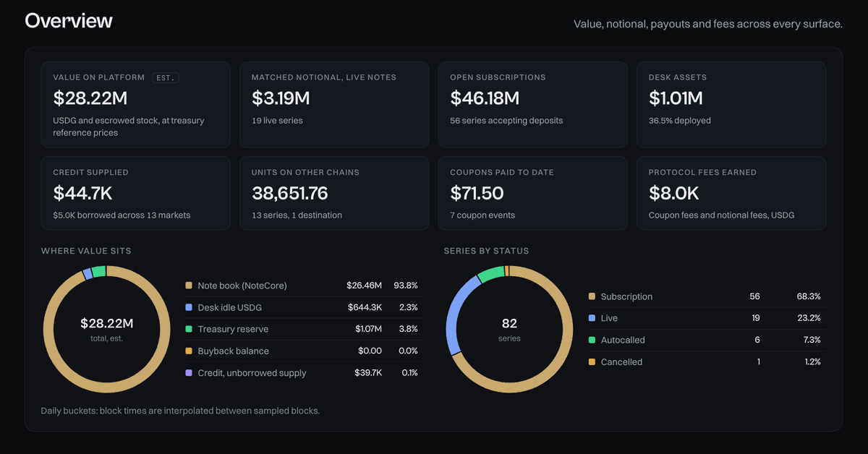Click the $39.7K unborrowed credit value
The width and height of the screenshot is (868, 454).
[367, 373]
